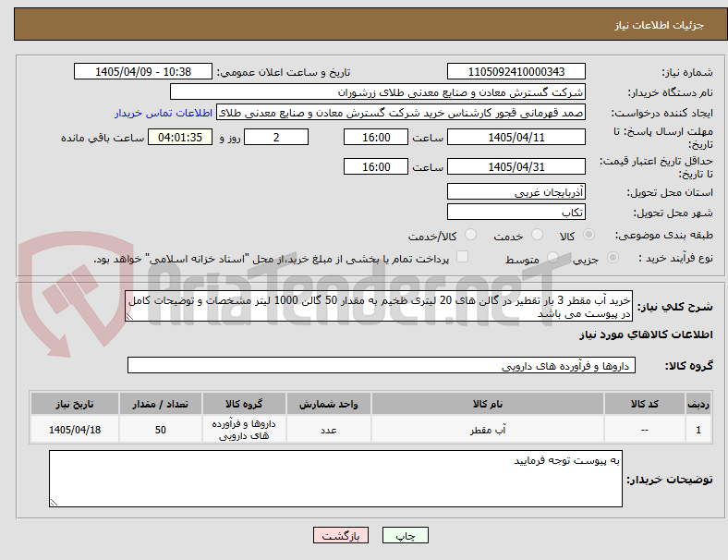The width and height of the screenshot is (728, 560).
Task: Click the remaining time field 04:01:35
Action: coord(180,137)
